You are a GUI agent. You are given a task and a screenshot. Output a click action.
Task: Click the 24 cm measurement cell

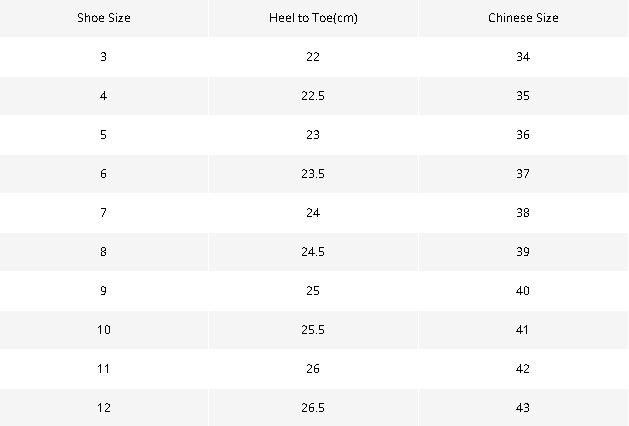click(x=313, y=213)
